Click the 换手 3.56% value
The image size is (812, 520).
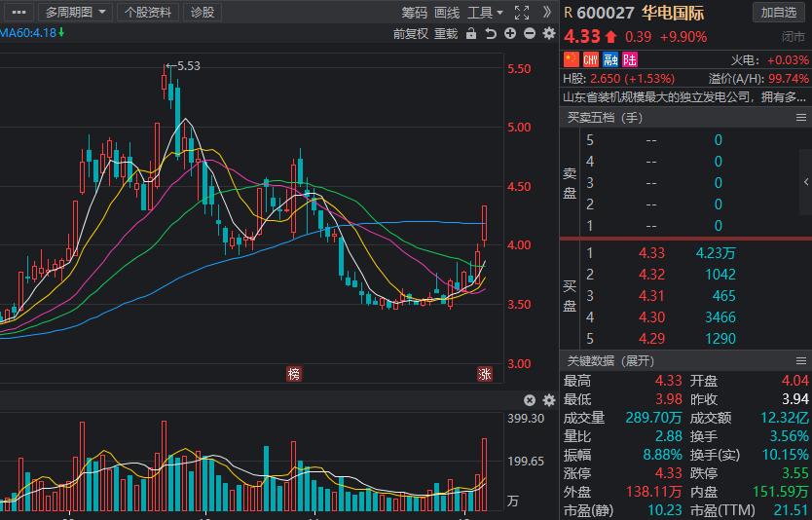789,436
